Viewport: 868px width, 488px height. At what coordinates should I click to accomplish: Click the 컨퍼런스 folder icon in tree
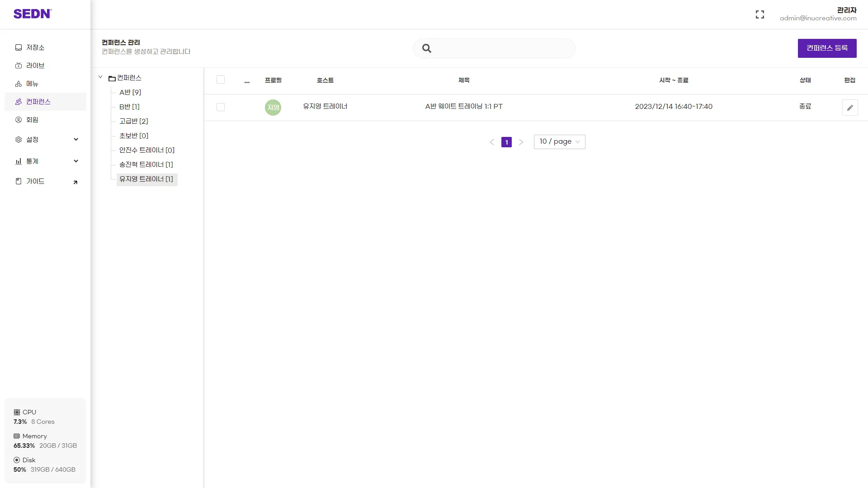pyautogui.click(x=112, y=78)
